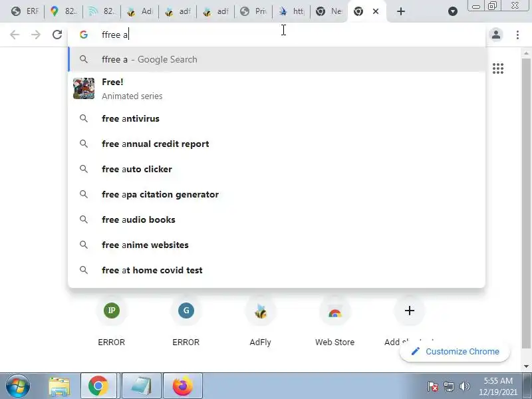Select the 'free audio books' suggestion
Screen dimensions: 532x399
pyautogui.click(x=277, y=219)
